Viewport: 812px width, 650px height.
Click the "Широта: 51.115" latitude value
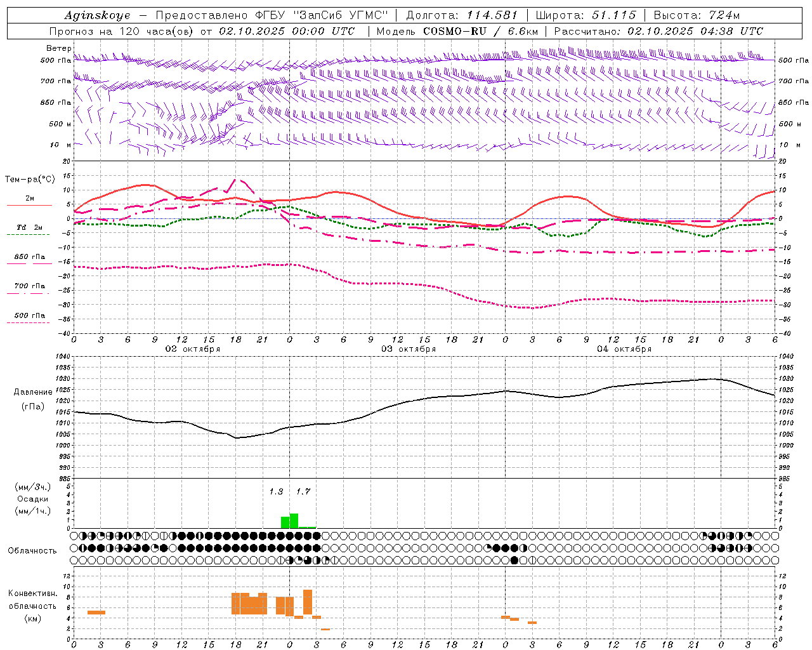coord(586,15)
